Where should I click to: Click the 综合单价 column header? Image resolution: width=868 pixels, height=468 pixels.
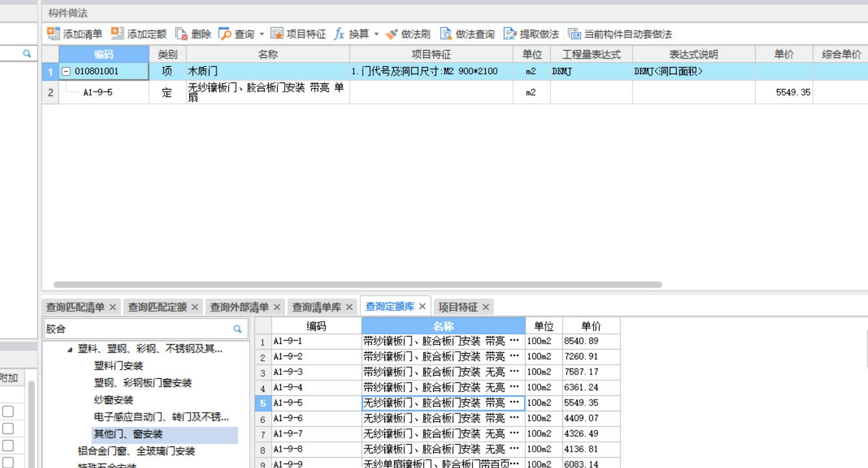[841, 55]
